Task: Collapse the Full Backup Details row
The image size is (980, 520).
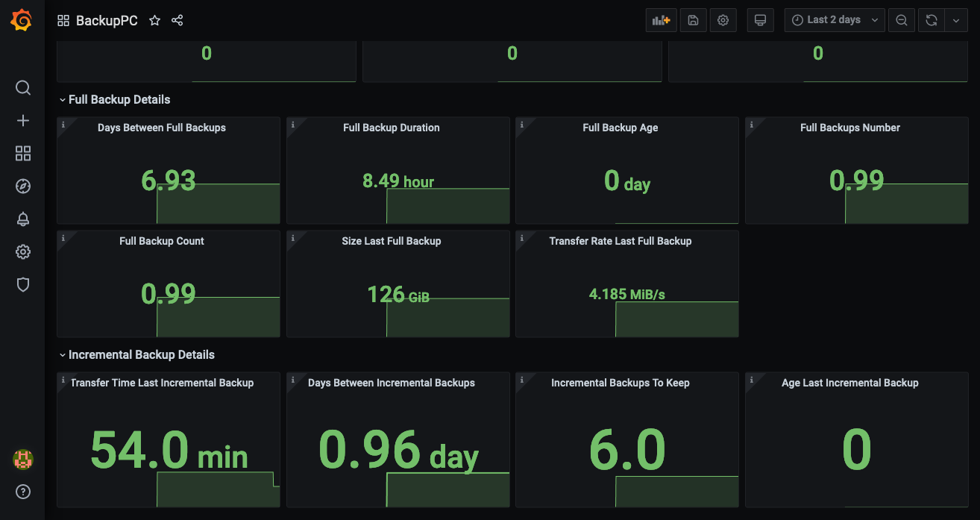Action: click(x=119, y=100)
